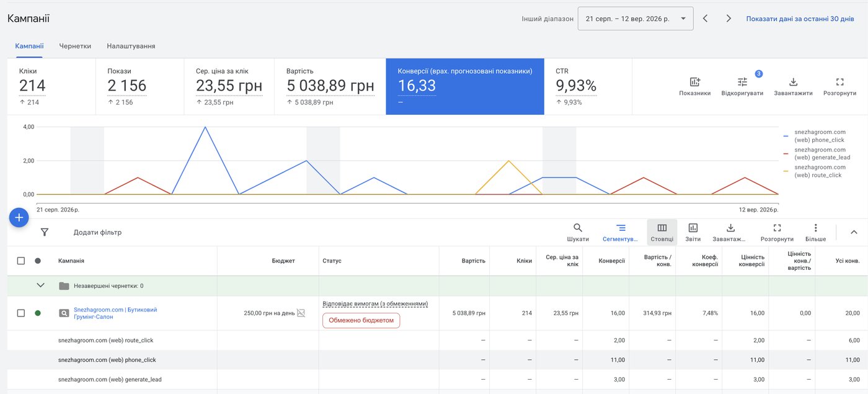Click green status dot of Snezhagroom campaign
Viewport: 868px width, 394px height.
pyautogui.click(x=38, y=313)
